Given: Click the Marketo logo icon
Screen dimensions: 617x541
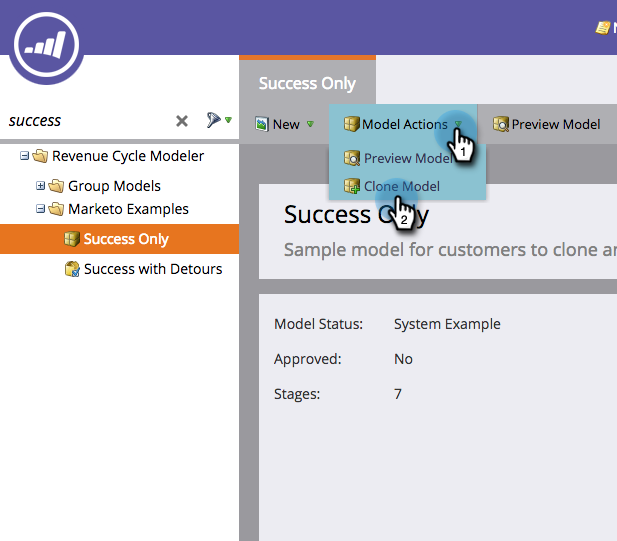Looking at the screenshot, I should 46,46.
